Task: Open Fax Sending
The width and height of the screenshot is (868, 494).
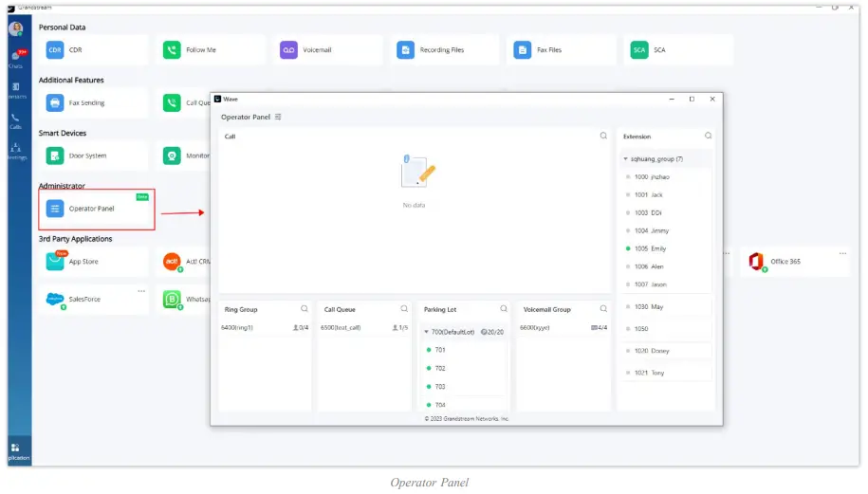Action: pos(93,103)
